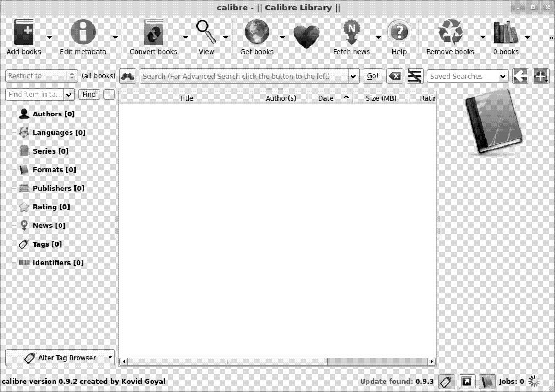Click the book list horizontal scrollbar thumb
Viewport: 555px width, 392px height.
click(x=227, y=361)
